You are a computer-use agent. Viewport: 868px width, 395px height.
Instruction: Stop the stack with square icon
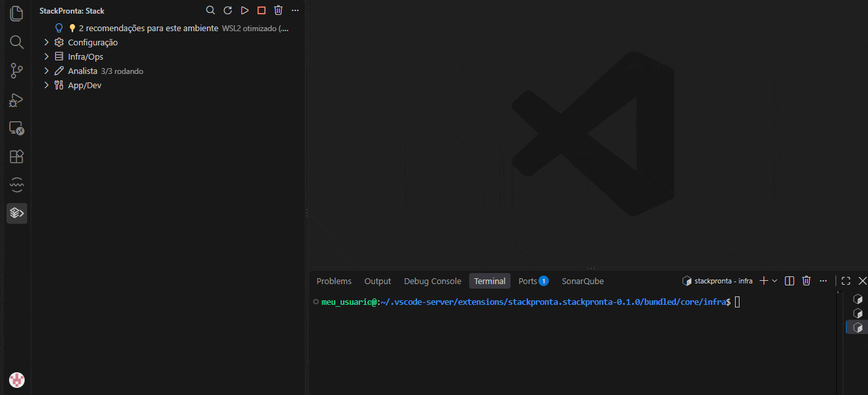[261, 10]
